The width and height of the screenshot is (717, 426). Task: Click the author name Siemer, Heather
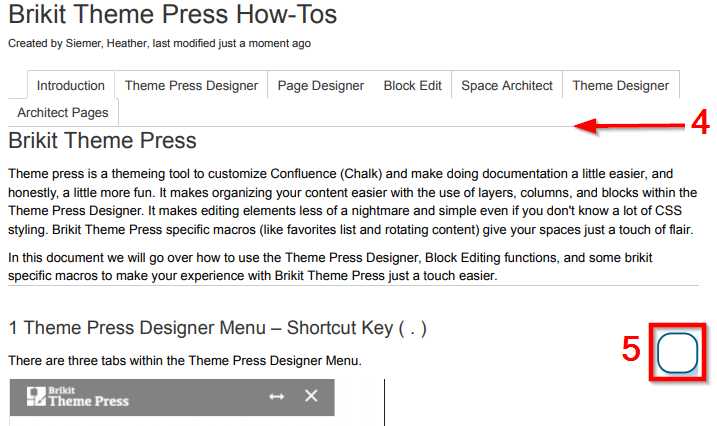tap(107, 43)
